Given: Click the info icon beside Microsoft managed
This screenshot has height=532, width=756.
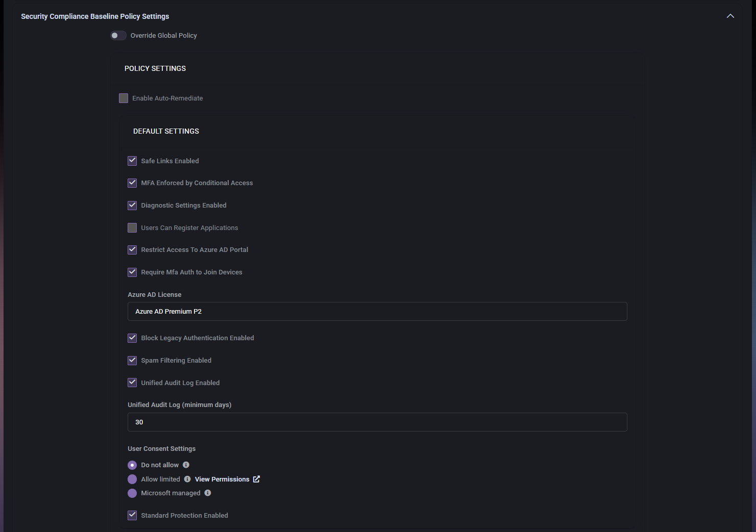Looking at the screenshot, I should [208, 493].
